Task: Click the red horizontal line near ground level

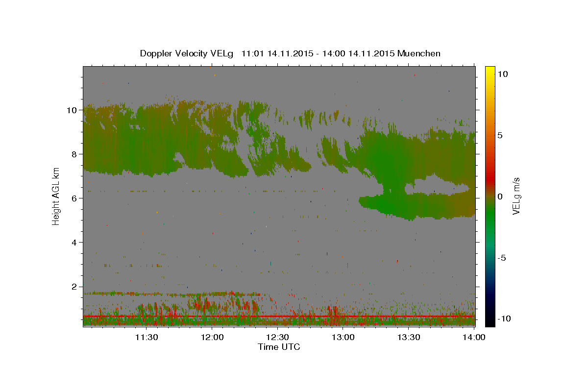Action: [x=279, y=317]
